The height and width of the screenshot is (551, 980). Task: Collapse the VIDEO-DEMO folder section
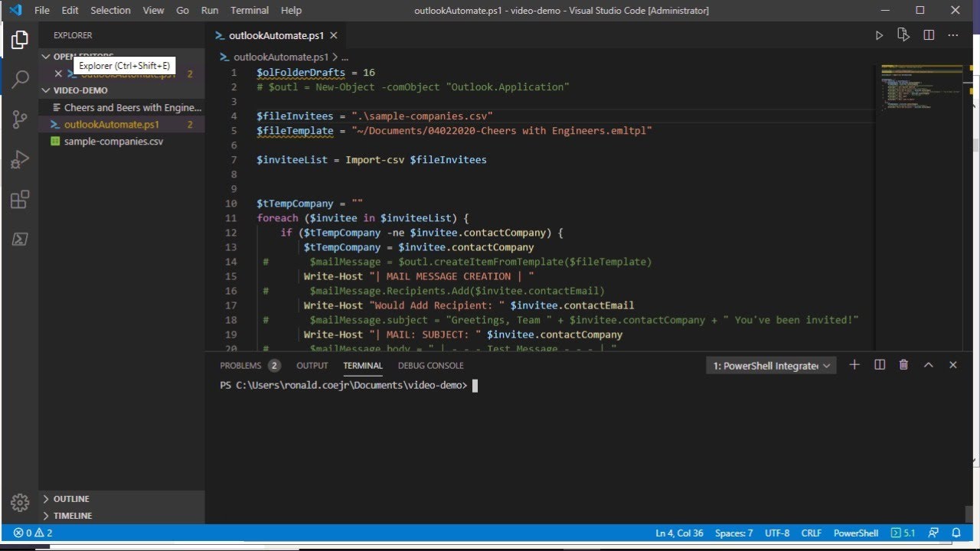click(x=122, y=90)
